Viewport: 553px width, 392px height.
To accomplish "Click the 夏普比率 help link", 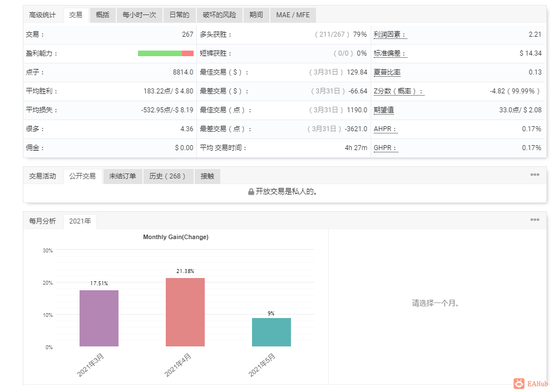I will tap(387, 72).
